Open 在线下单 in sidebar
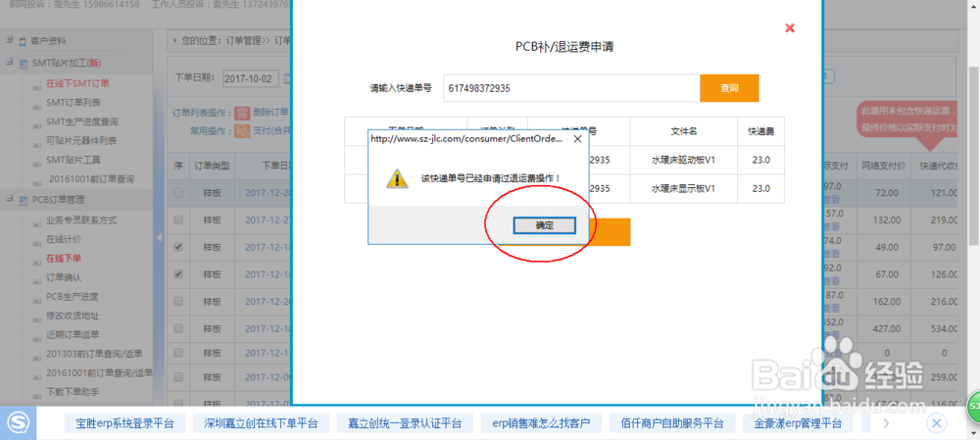Screen dimensions: 980x440 pos(64,258)
